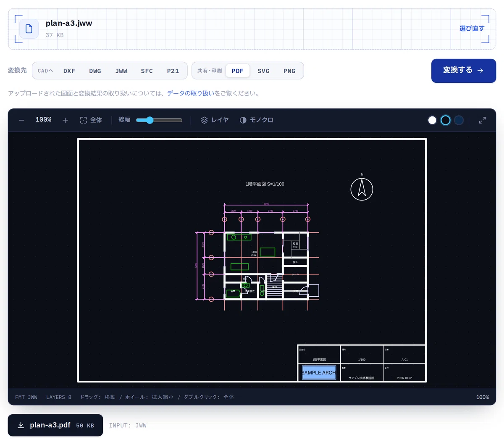The width and height of the screenshot is (504, 440).
Task: Click the plan-a3.jww file document icon
Action: click(29, 29)
